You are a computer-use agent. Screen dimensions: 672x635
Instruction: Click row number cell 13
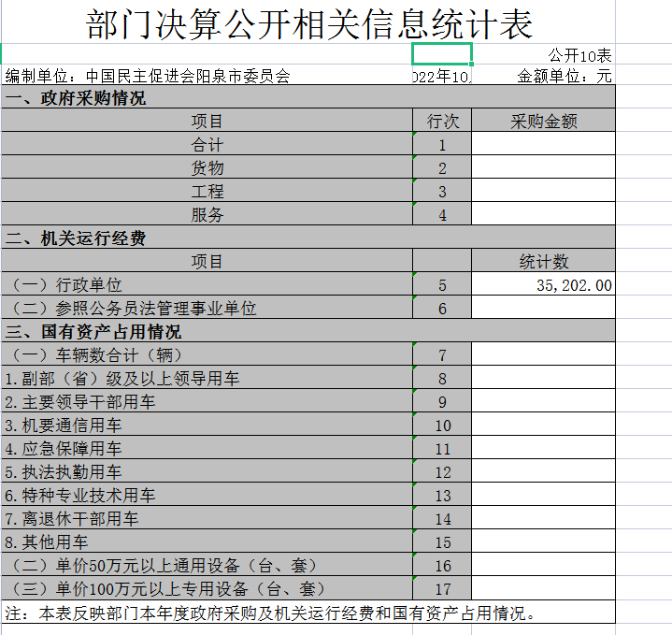click(x=442, y=495)
